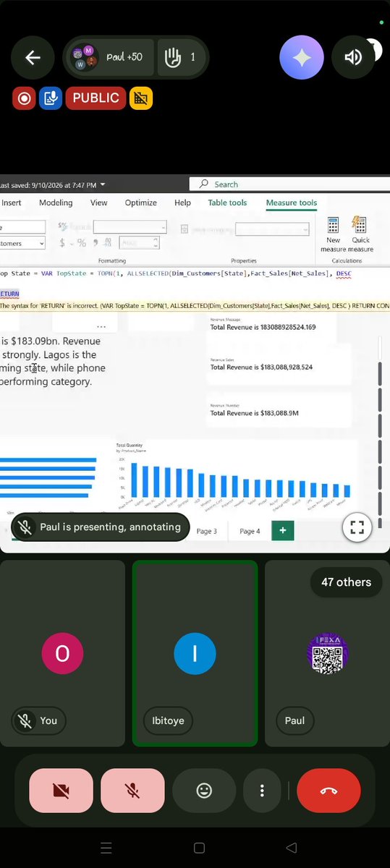Open the Gemini sparkle assistant
Image resolution: width=390 pixels, height=868 pixels.
click(x=302, y=58)
